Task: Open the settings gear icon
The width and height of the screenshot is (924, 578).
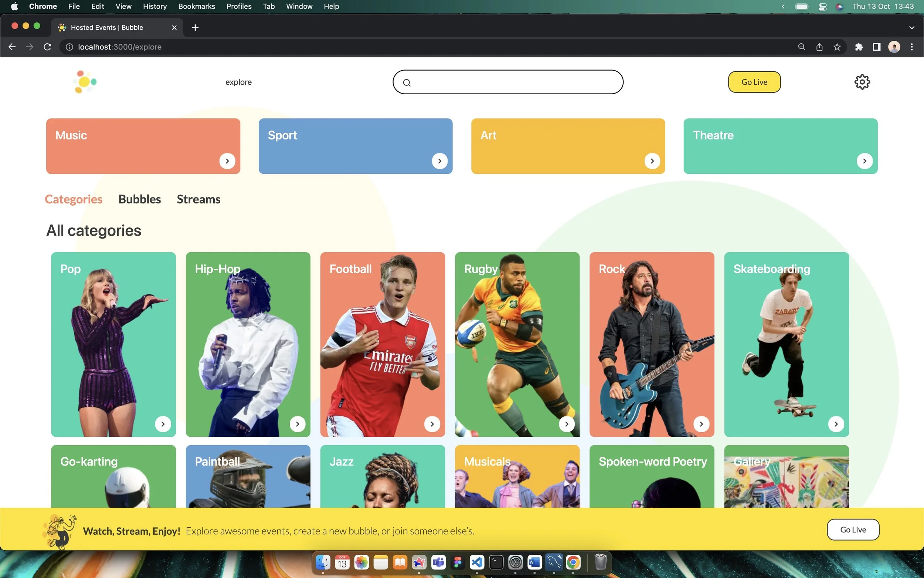Action: [x=862, y=82]
